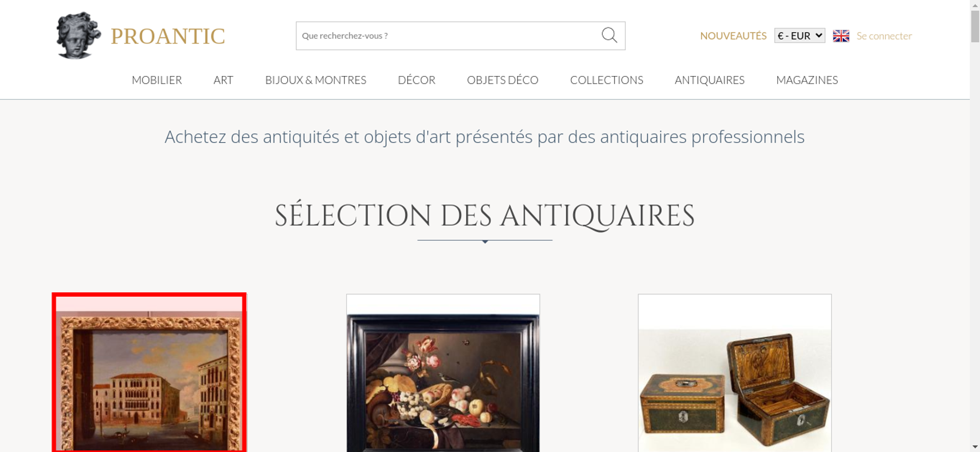Click the Se connecter link
This screenshot has width=980, height=452.
click(884, 36)
